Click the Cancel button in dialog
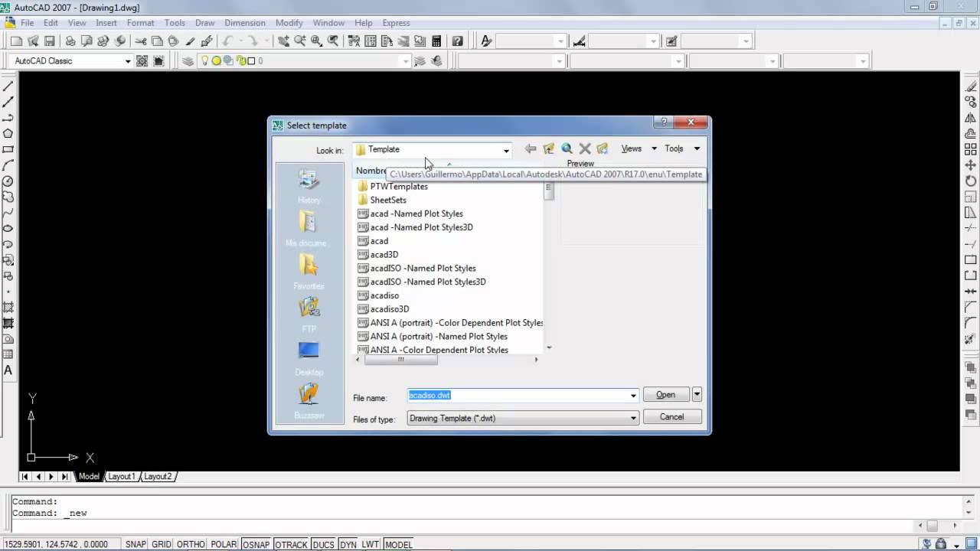Viewport: 980px width, 551px height. tap(671, 417)
